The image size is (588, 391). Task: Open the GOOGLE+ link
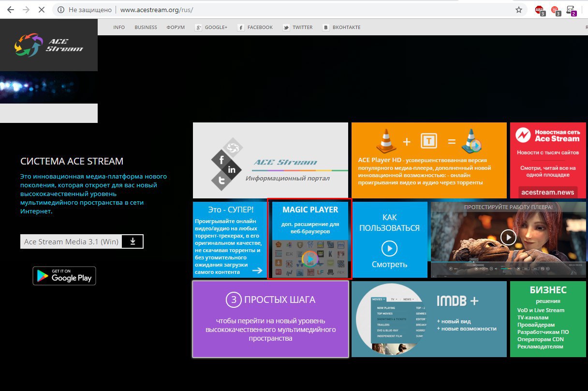(x=216, y=28)
